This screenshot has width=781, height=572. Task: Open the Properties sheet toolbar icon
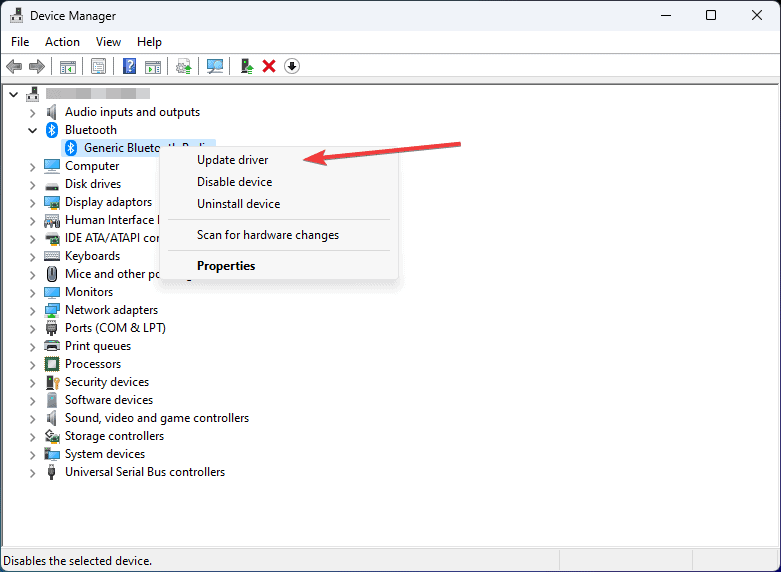99,66
